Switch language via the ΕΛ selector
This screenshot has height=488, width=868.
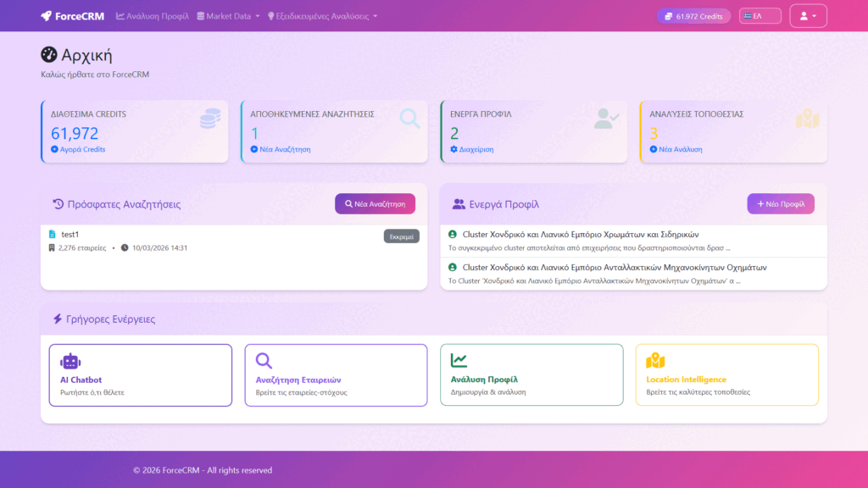pos(759,16)
